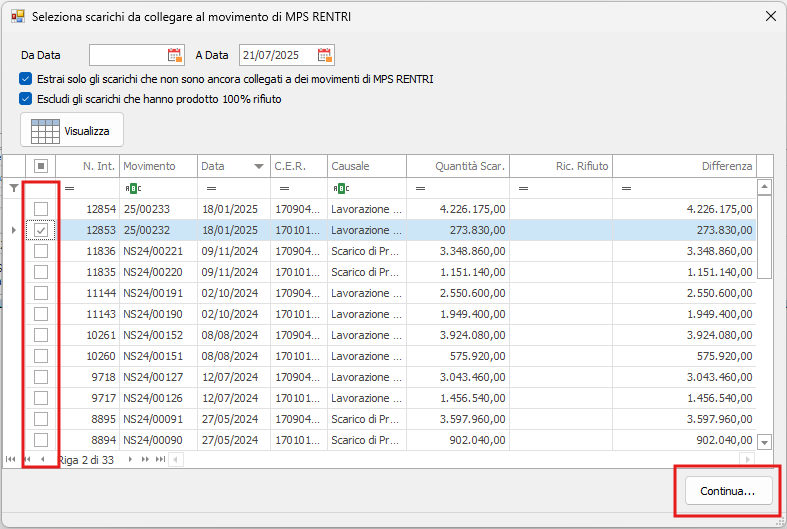Uncheck 'Escludi gli scarichi' 100% rifiuto option

pyautogui.click(x=25, y=99)
